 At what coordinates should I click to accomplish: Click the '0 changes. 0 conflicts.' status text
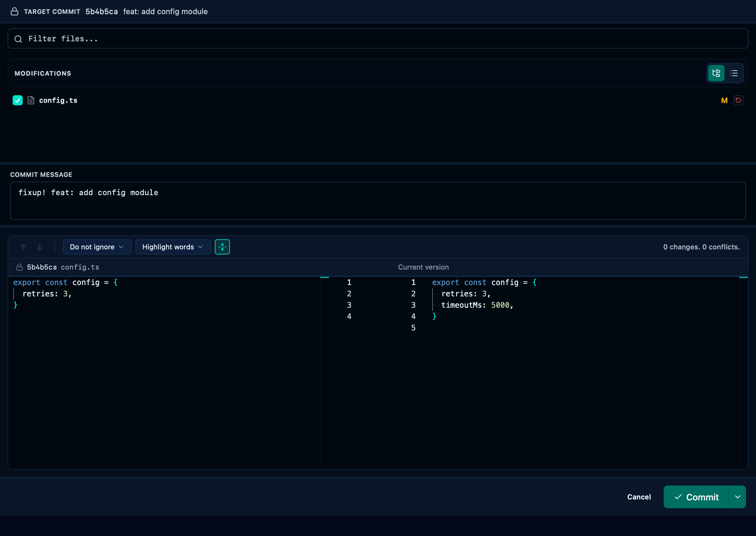click(702, 247)
